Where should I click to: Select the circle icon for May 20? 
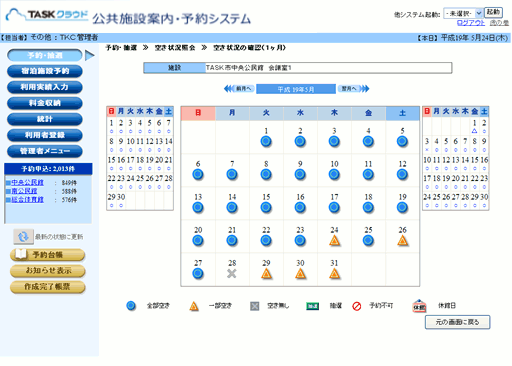click(198, 240)
